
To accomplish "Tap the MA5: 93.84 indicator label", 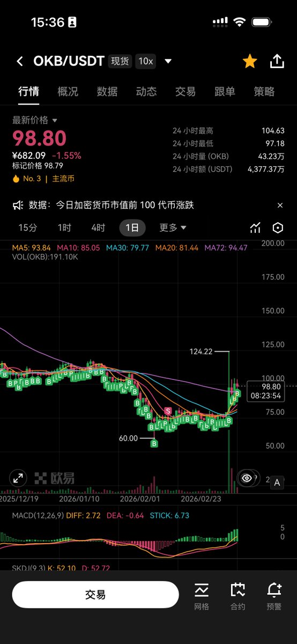I will click(32, 247).
